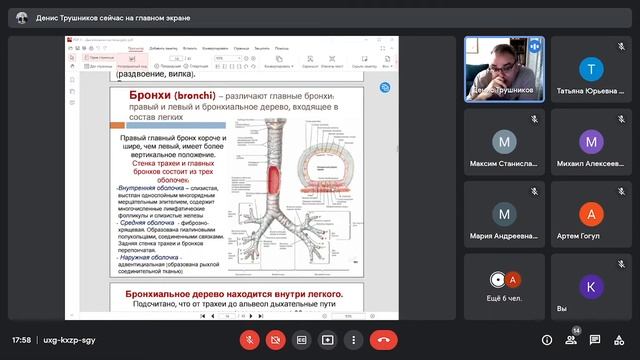Click the bottom bar zoom percentage field
The image size is (640, 360).
coord(348,316)
